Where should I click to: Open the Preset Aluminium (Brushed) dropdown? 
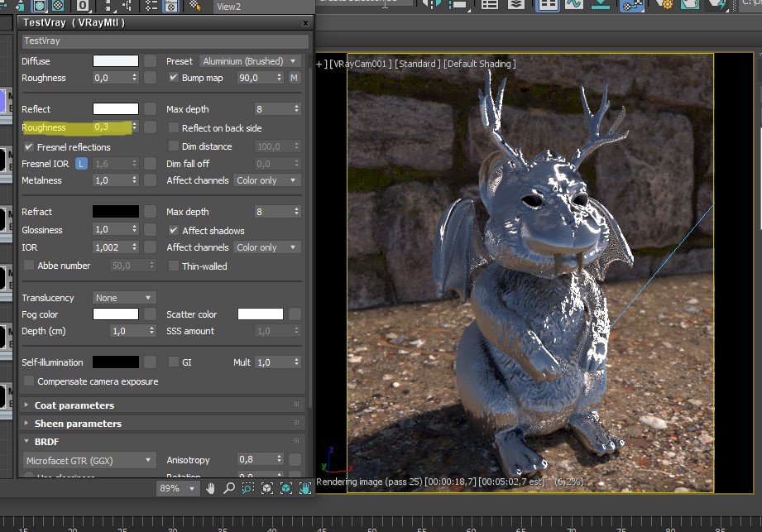pyautogui.click(x=250, y=61)
